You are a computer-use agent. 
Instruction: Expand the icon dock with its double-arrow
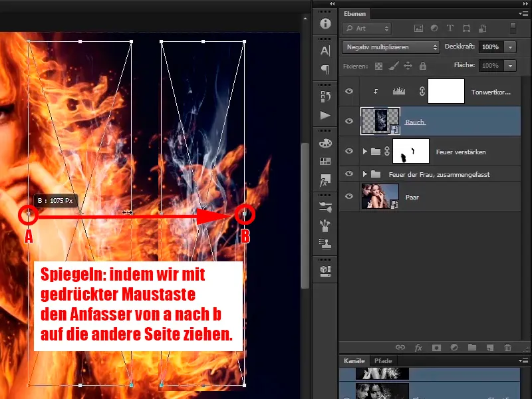click(332, 3)
